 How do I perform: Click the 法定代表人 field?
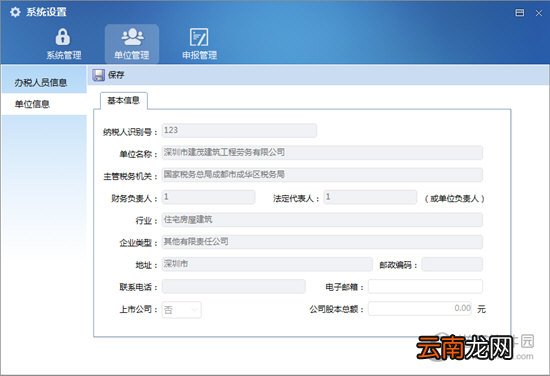coord(370,197)
